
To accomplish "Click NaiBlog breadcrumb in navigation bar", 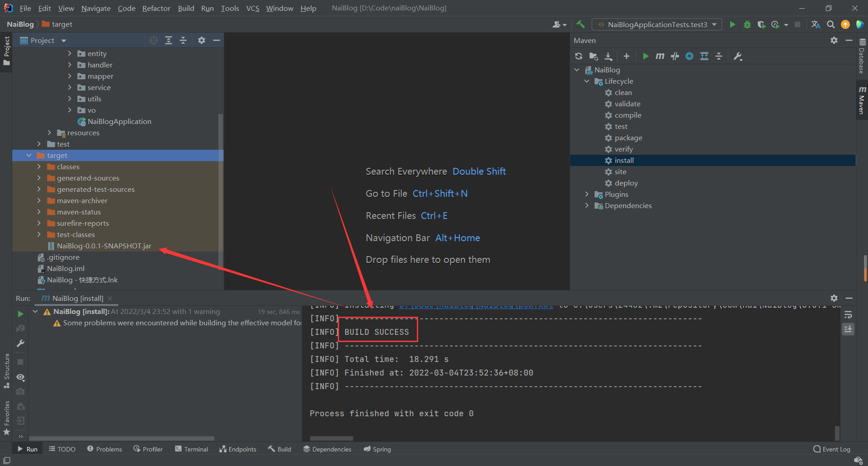I will (20, 24).
